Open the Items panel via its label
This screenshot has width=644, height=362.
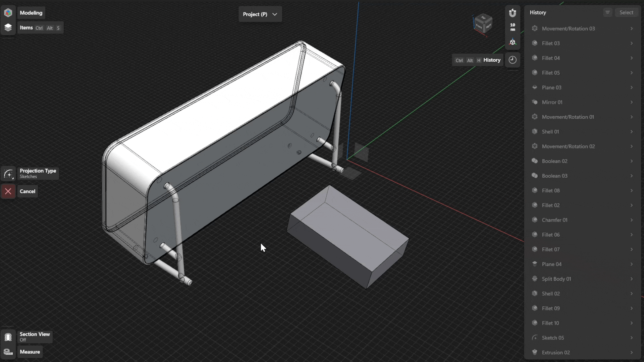[x=26, y=27]
